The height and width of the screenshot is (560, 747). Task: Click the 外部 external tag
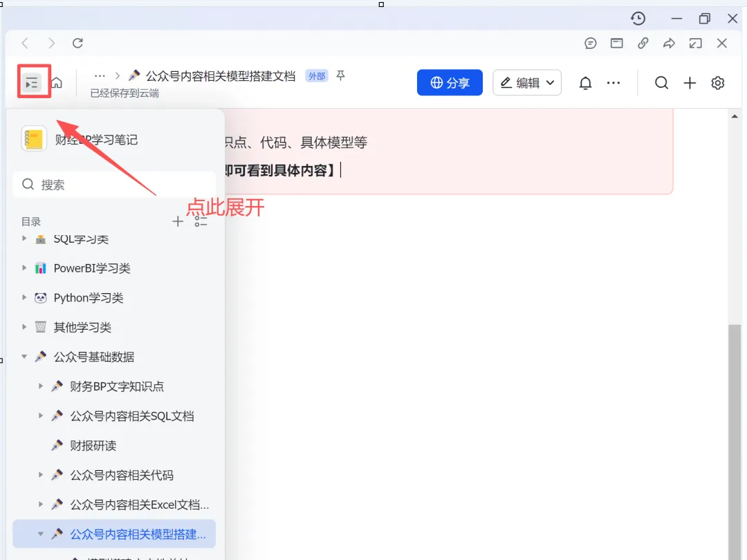[x=317, y=76]
